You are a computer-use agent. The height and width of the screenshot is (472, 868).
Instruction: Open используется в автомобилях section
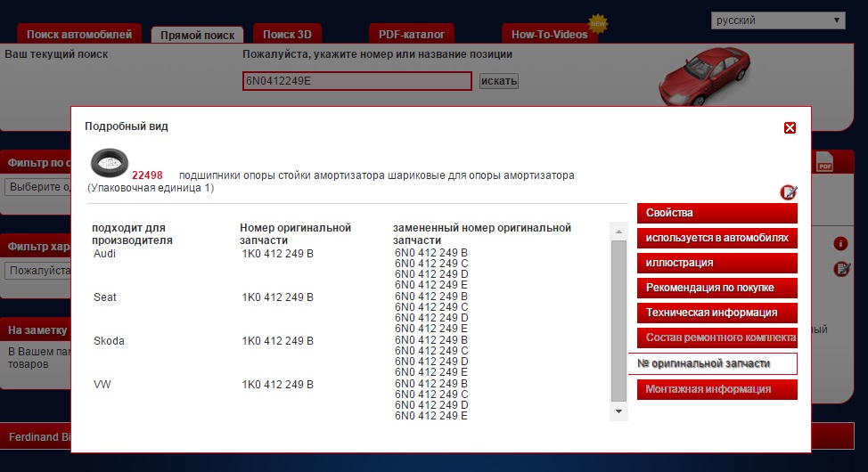(717, 238)
